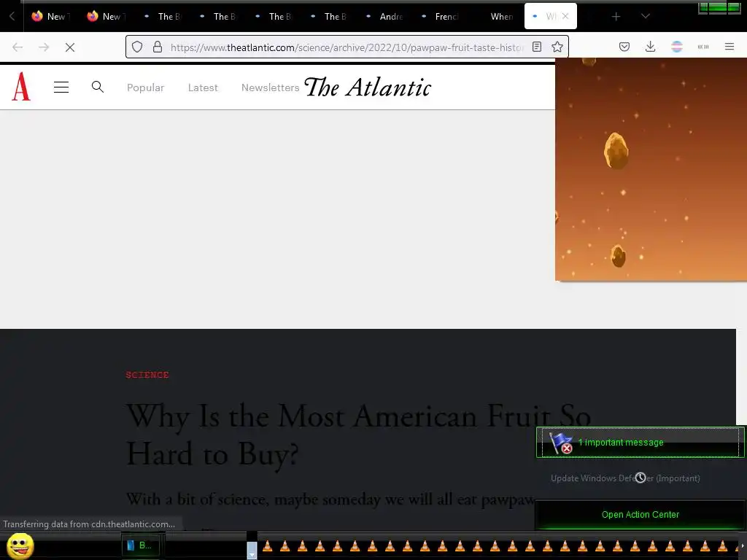Click the article subtitle about pawpaws
Image resolution: width=747 pixels, height=560 pixels.
pos(330,499)
